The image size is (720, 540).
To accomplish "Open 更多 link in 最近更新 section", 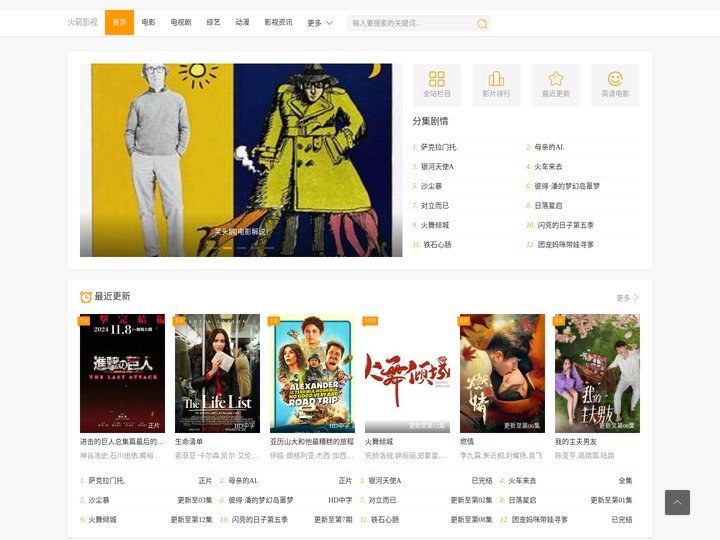I will [627, 298].
